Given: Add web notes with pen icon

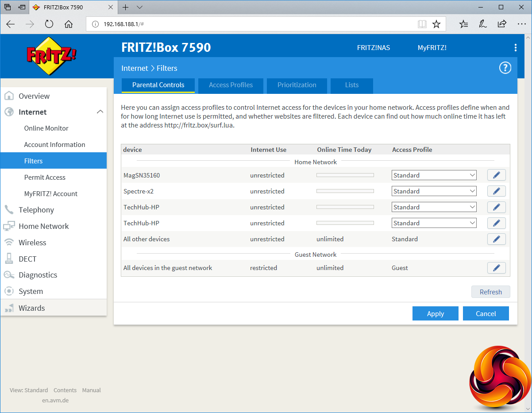Looking at the screenshot, I should point(483,24).
